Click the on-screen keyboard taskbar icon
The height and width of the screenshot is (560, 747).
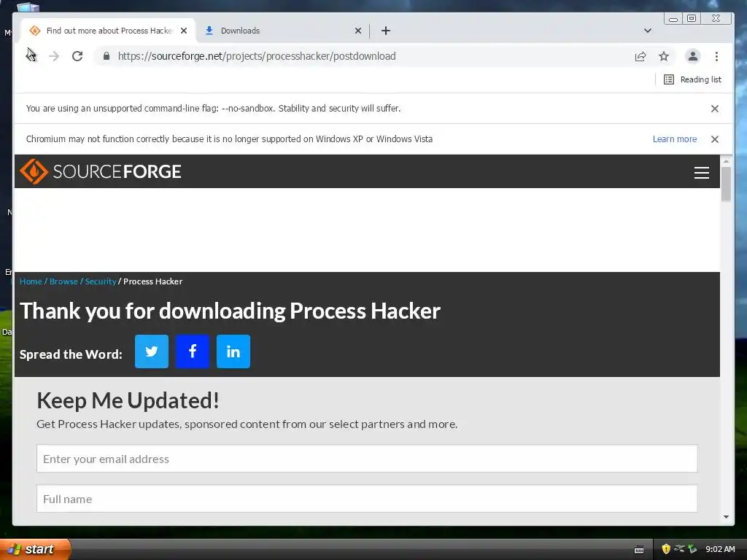(x=639, y=550)
